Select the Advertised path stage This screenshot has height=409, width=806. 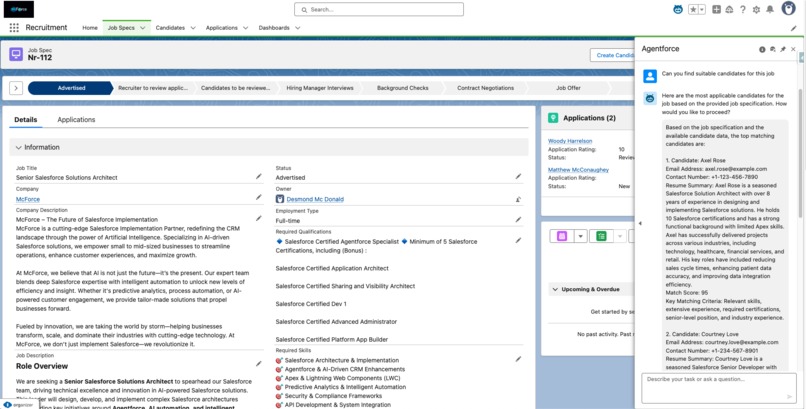click(x=71, y=88)
